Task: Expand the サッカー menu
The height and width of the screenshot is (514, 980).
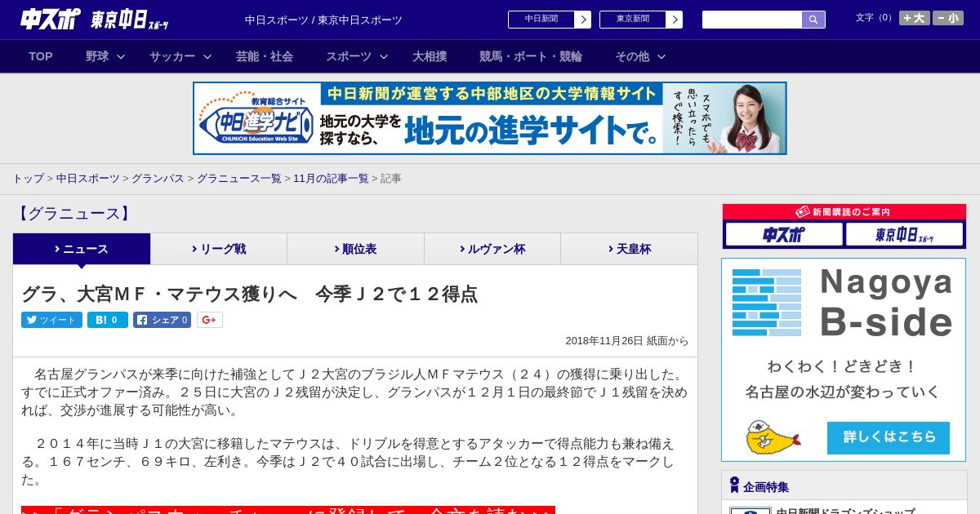Action: pos(180,56)
